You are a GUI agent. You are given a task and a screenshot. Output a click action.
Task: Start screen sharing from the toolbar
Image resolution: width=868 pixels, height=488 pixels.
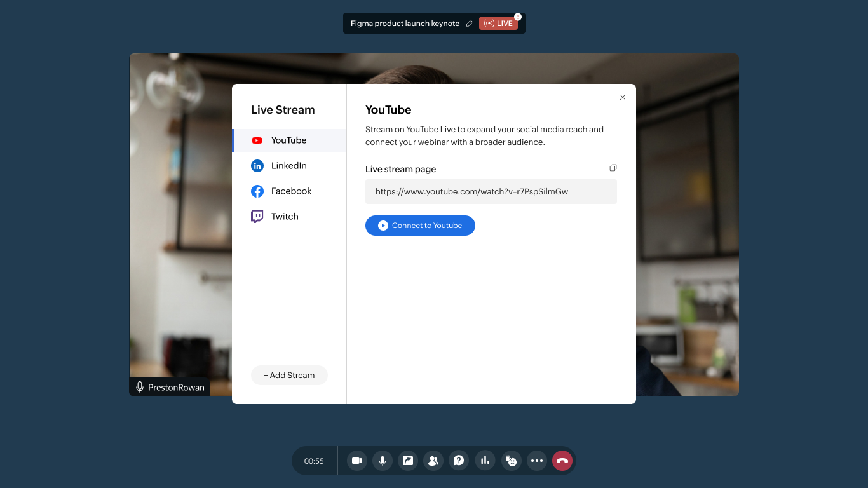point(408,461)
